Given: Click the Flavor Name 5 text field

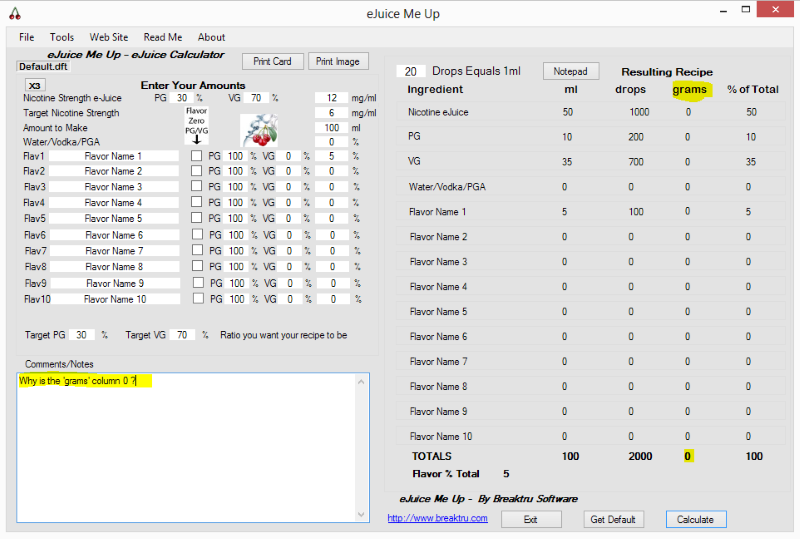Looking at the screenshot, I should point(113,218).
